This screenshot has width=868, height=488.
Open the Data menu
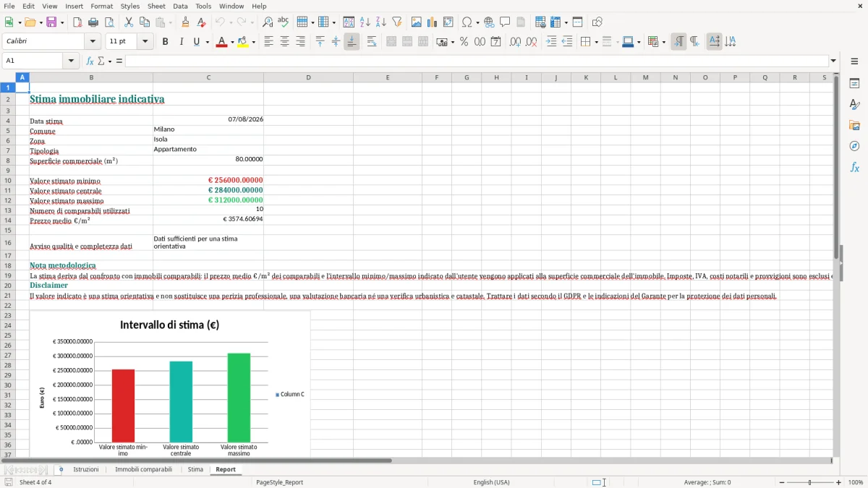(180, 6)
